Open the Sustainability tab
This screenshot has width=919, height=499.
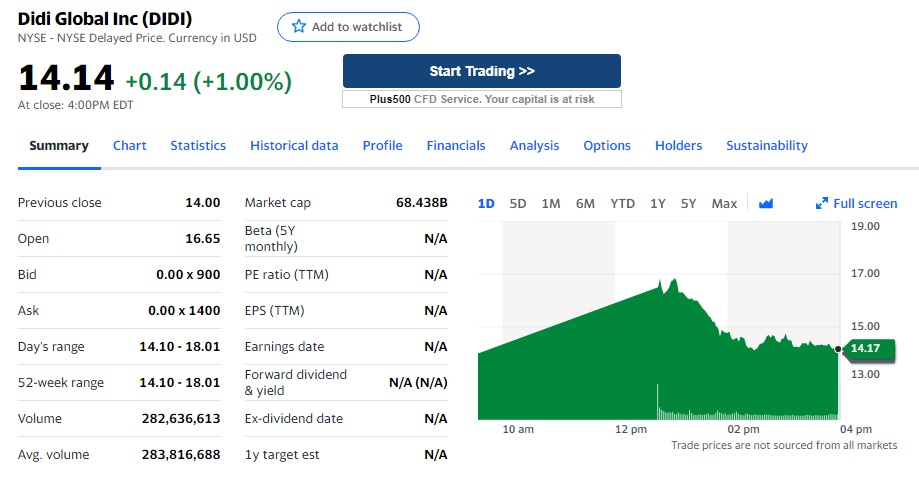767,145
